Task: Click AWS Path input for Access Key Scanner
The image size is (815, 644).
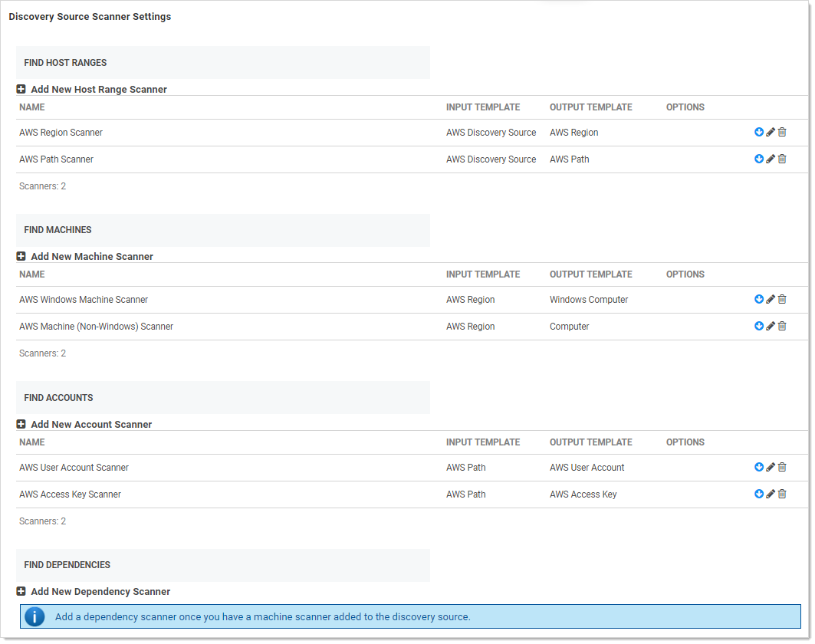Action: (x=465, y=495)
